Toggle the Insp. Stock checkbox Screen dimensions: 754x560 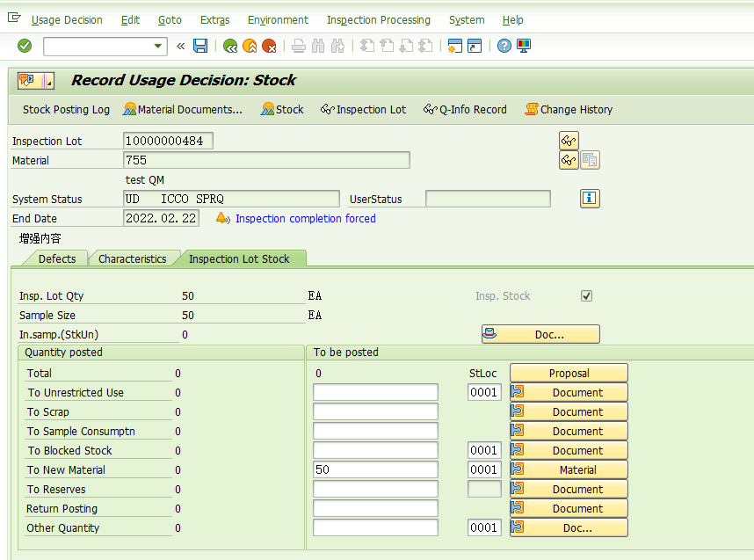coord(586,295)
